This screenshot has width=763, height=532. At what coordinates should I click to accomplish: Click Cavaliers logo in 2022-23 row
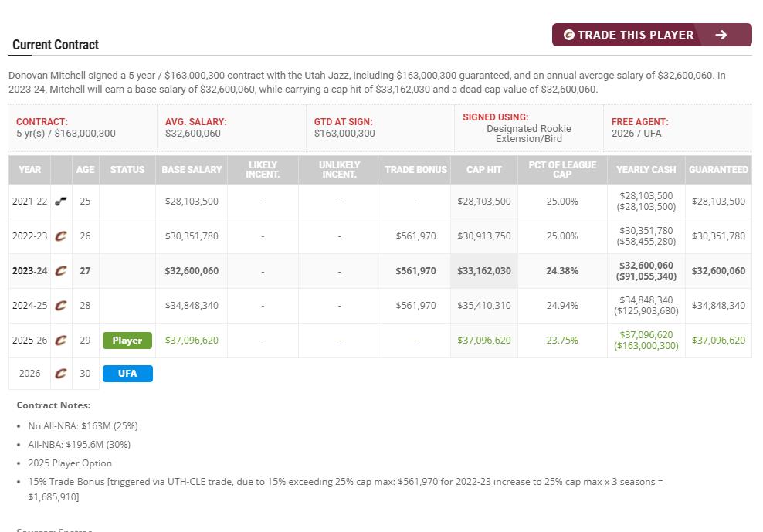61,236
